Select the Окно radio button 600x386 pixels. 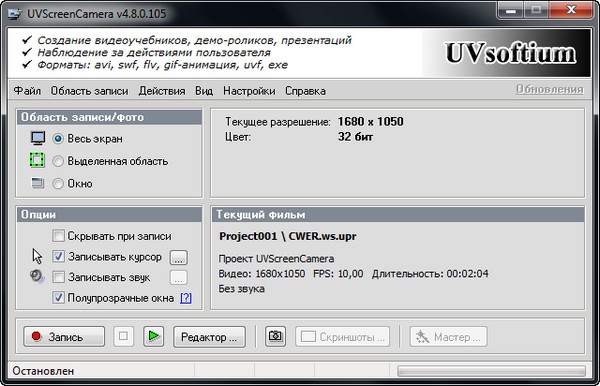coord(58,184)
